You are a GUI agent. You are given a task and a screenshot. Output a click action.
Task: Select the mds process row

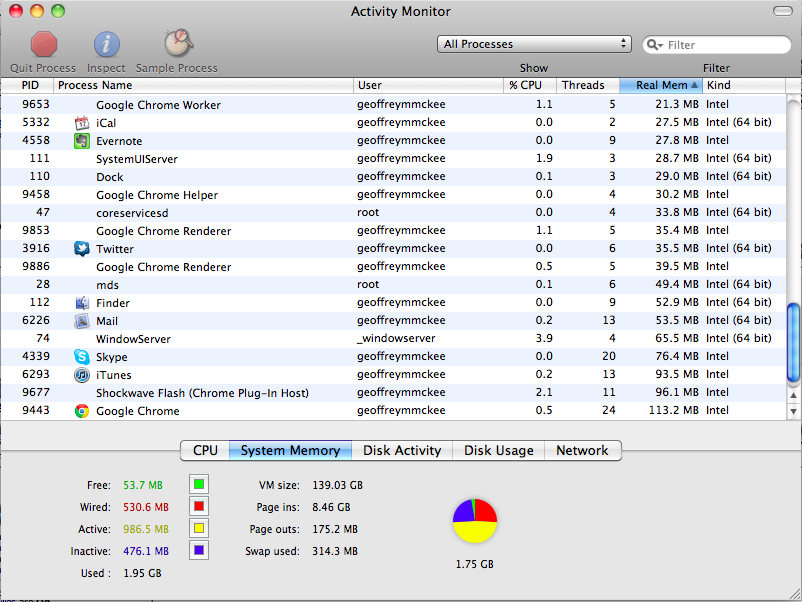coord(393,285)
